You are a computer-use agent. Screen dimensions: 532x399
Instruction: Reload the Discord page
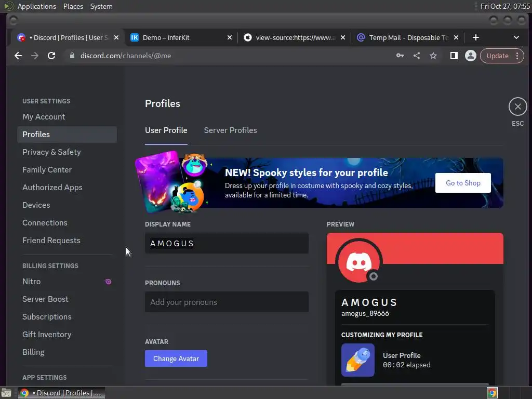coord(51,56)
